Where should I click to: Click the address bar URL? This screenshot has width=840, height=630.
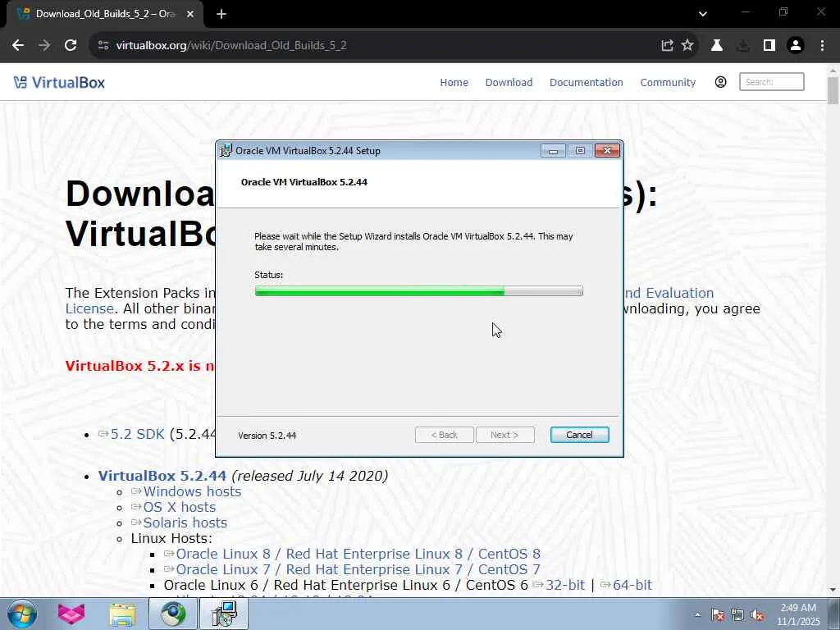(x=231, y=46)
